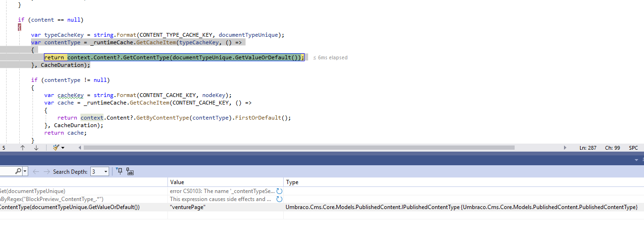This screenshot has width=644, height=250.
Task: Select watch row Get(documentTypeUnique)
Action: [x=84, y=191]
